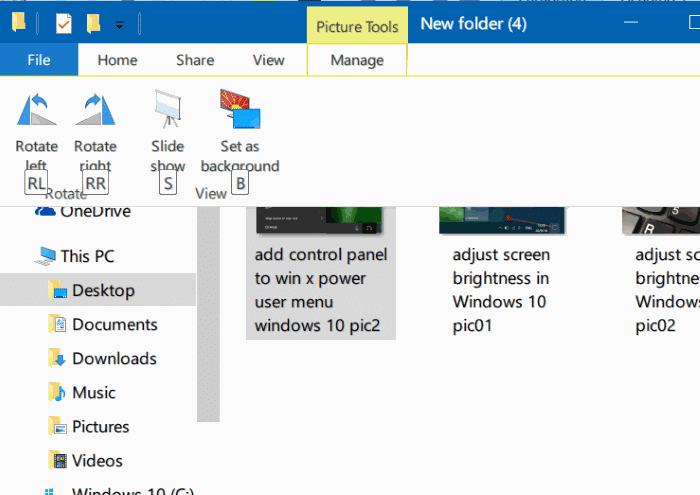Click file name 'add control panel to win x power user menu windows 10 pic2'
Viewport: 700px width, 495px height.
pos(321,290)
